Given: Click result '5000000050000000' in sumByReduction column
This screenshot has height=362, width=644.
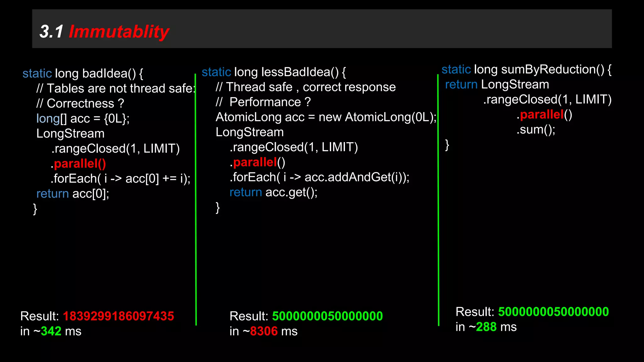Looking at the screenshot, I should point(553,312).
